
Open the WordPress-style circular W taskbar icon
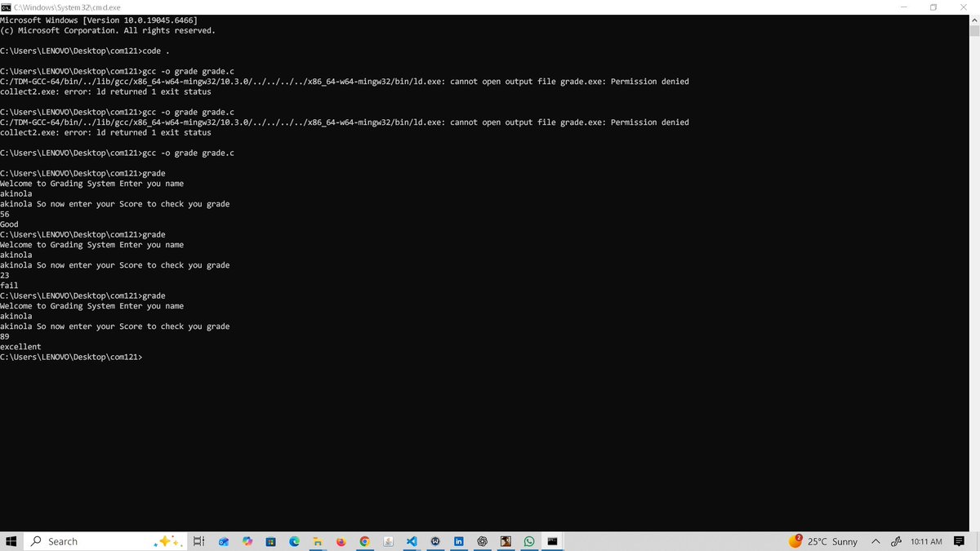pyautogui.click(x=435, y=541)
